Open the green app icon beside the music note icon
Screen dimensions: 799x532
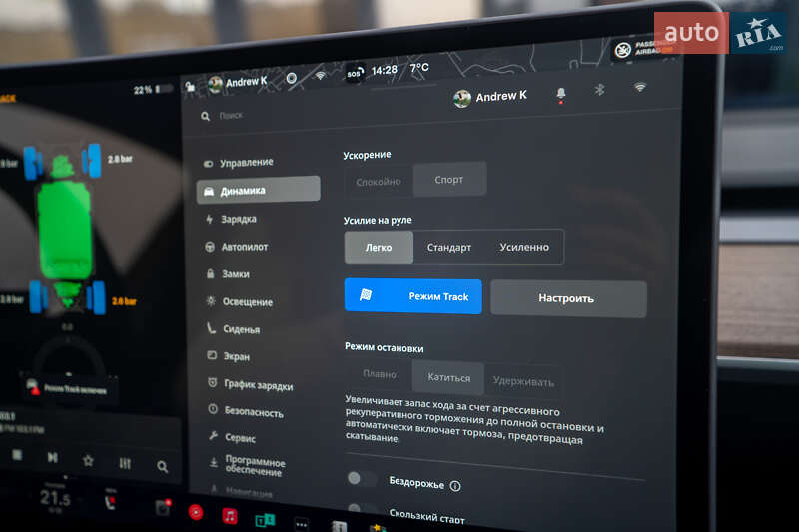[x=265, y=520]
